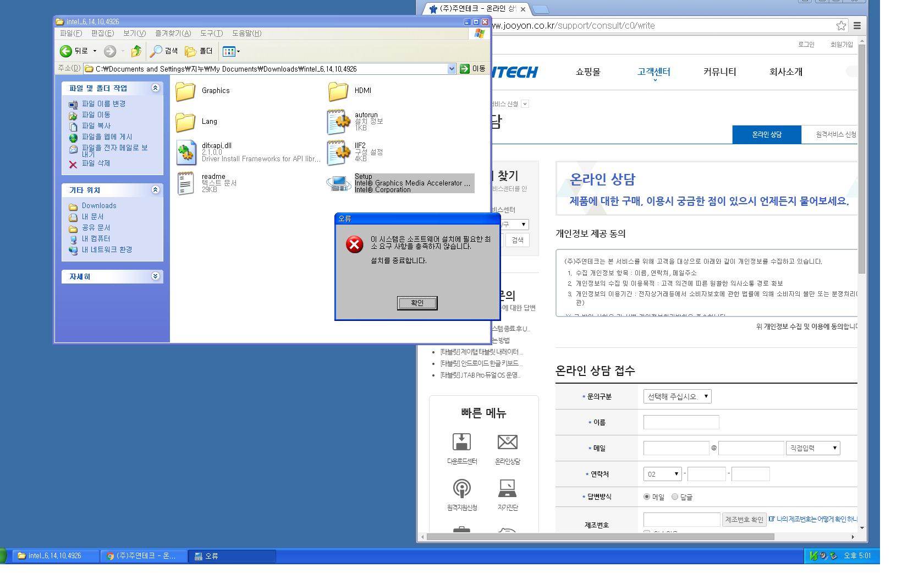Switch to intel_6.14.10.4926 taskbar button
The height and width of the screenshot is (578, 924).
(x=56, y=556)
